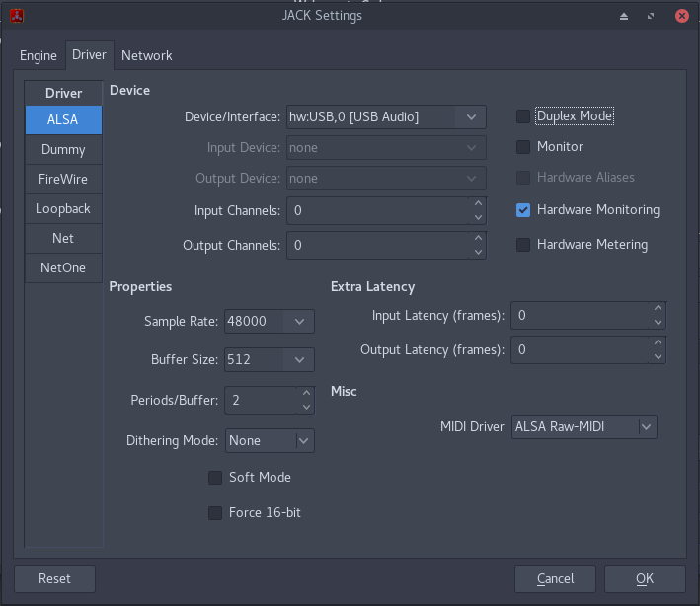Screen dimensions: 700x606
Task: Expand the Buffer Size dropdown
Action: click(299, 359)
